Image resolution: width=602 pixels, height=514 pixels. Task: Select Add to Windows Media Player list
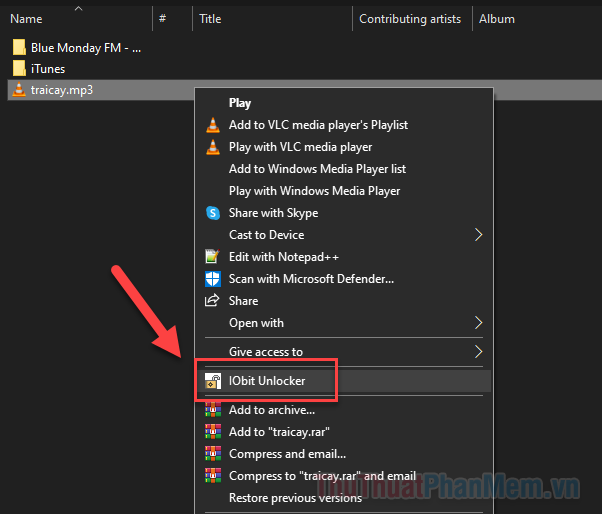coord(344,169)
